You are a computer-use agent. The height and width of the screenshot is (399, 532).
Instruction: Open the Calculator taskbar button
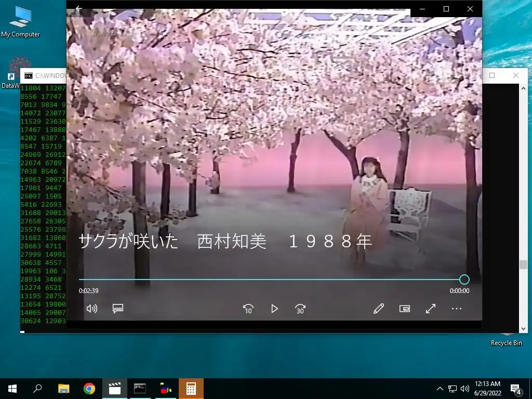pos(191,389)
